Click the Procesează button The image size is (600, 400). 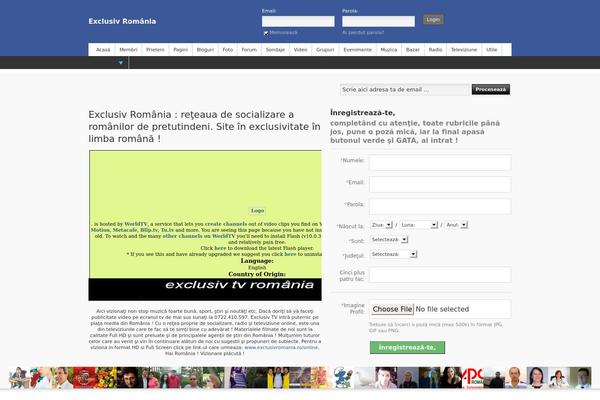(491, 90)
